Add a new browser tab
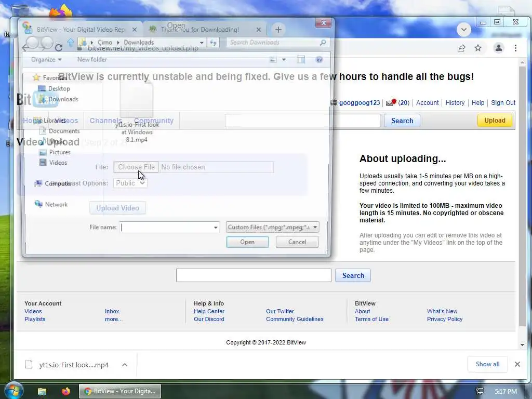 tap(278, 30)
